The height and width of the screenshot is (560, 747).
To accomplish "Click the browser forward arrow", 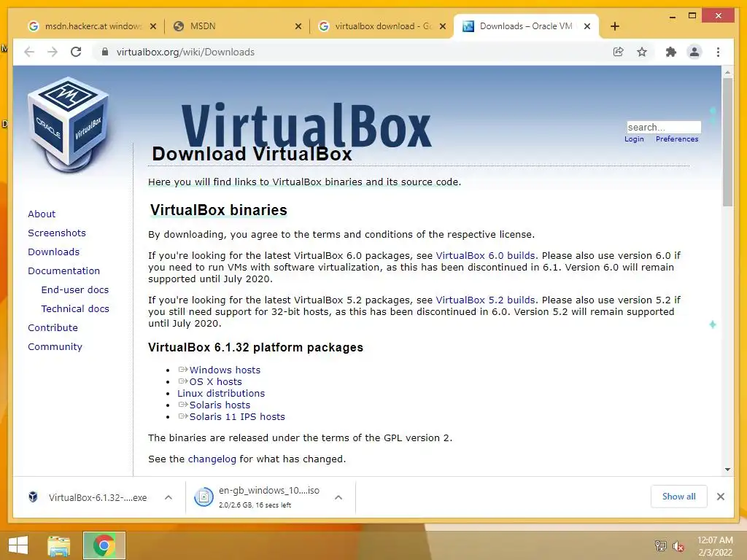I will [x=53, y=52].
